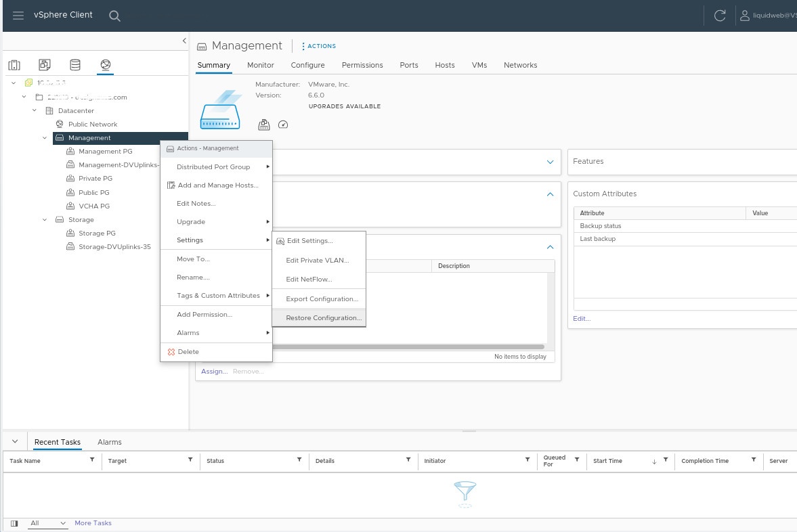This screenshot has height=532, width=797.
Task: Open the All tasks filter dropdown
Action: point(48,523)
